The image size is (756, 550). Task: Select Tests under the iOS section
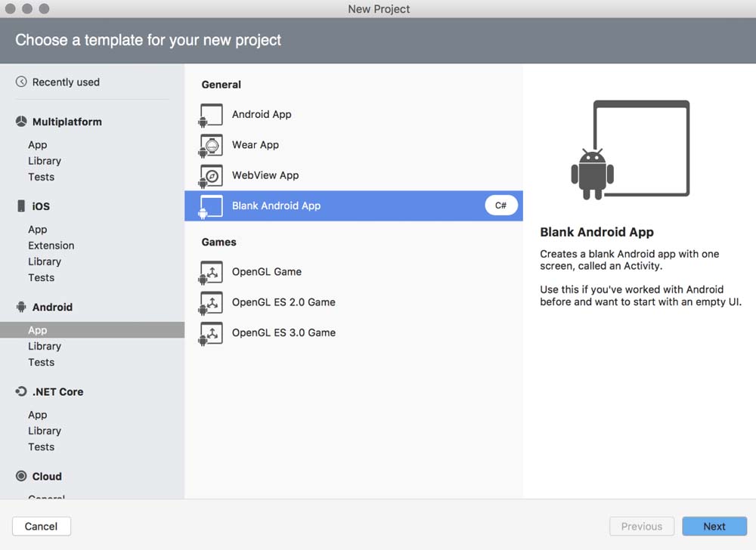(x=42, y=277)
